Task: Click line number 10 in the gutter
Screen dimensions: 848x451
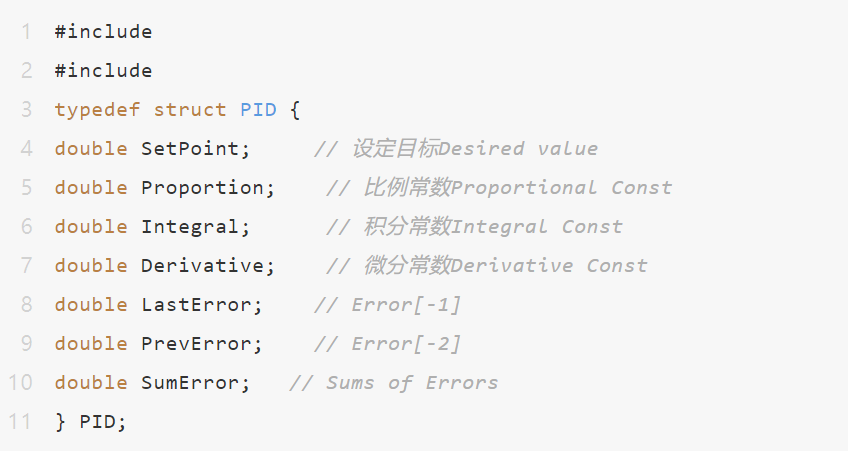Action: point(21,383)
